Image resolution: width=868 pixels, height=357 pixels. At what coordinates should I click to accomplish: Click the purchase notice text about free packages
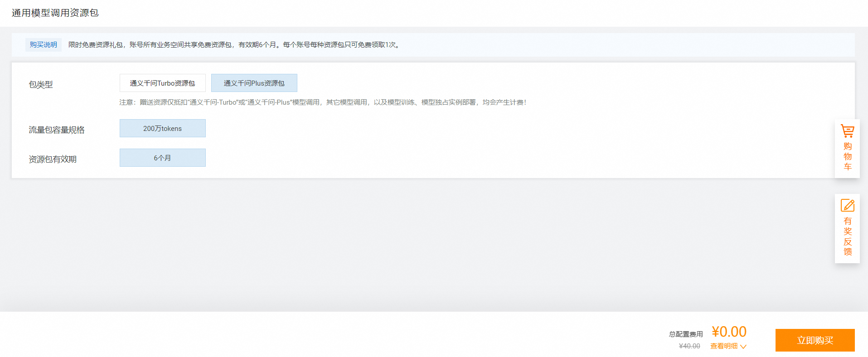click(234, 45)
